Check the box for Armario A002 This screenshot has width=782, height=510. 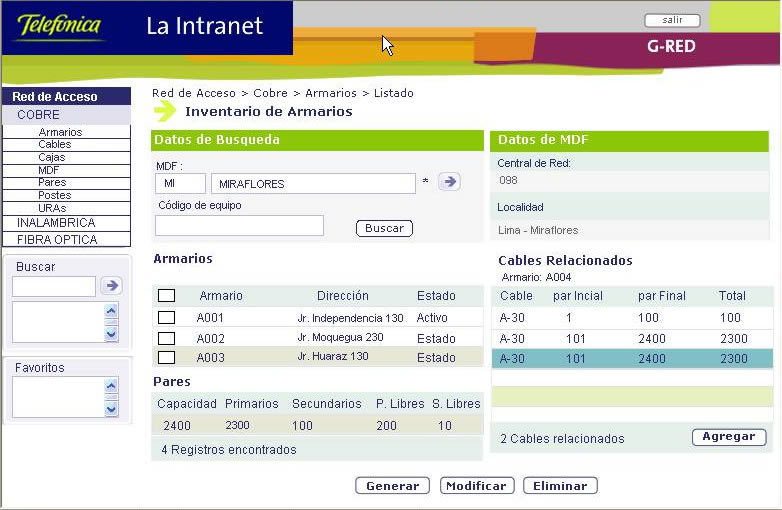coord(166,338)
